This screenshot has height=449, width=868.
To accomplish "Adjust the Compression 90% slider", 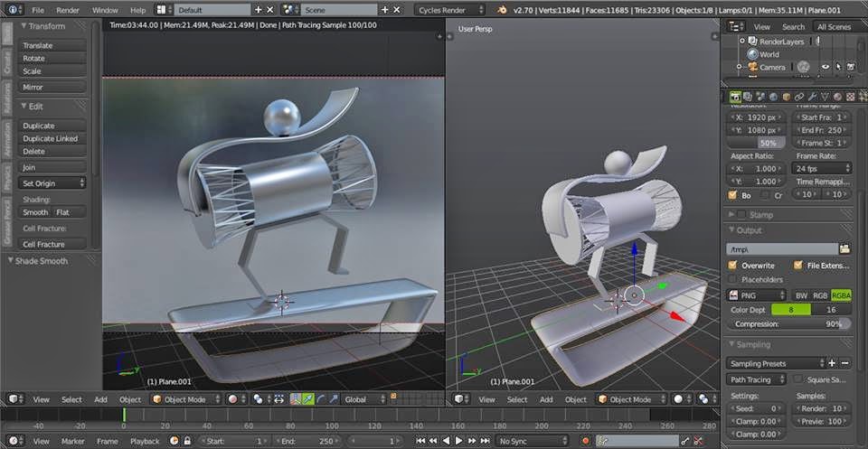I will [x=789, y=323].
